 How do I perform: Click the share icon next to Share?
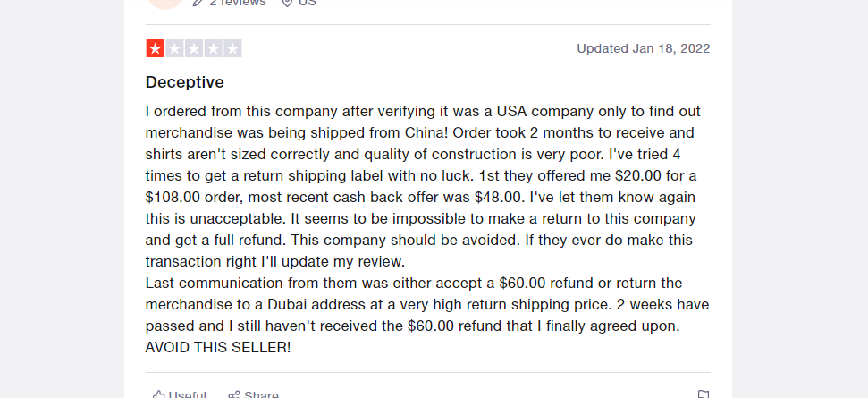tap(234, 394)
